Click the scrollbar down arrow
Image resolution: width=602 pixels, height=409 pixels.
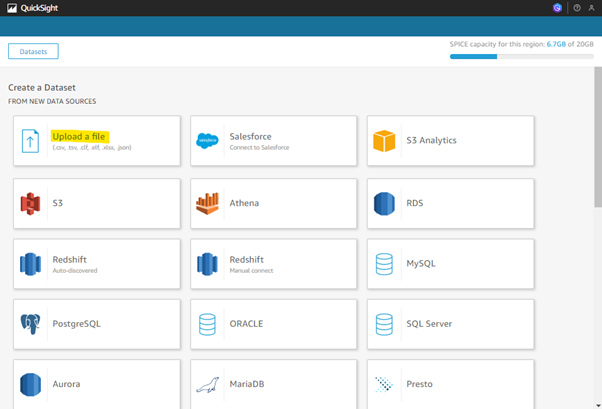pos(598,406)
